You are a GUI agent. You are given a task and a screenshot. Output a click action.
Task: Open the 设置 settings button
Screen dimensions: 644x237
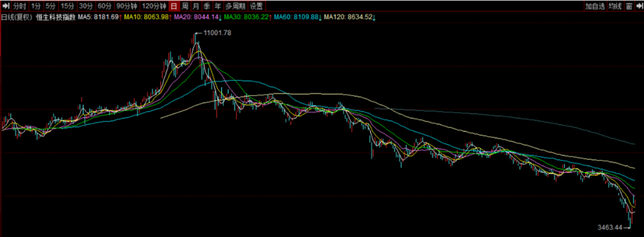tap(257, 6)
